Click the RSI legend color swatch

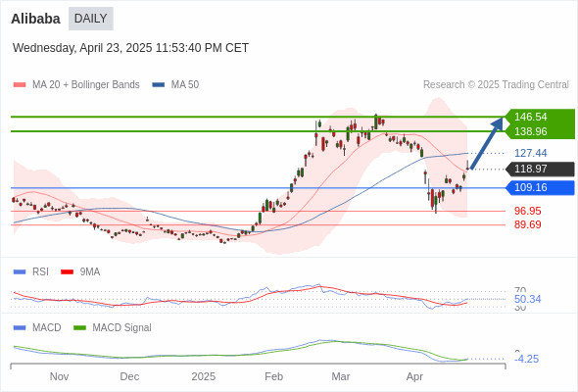click(20, 272)
